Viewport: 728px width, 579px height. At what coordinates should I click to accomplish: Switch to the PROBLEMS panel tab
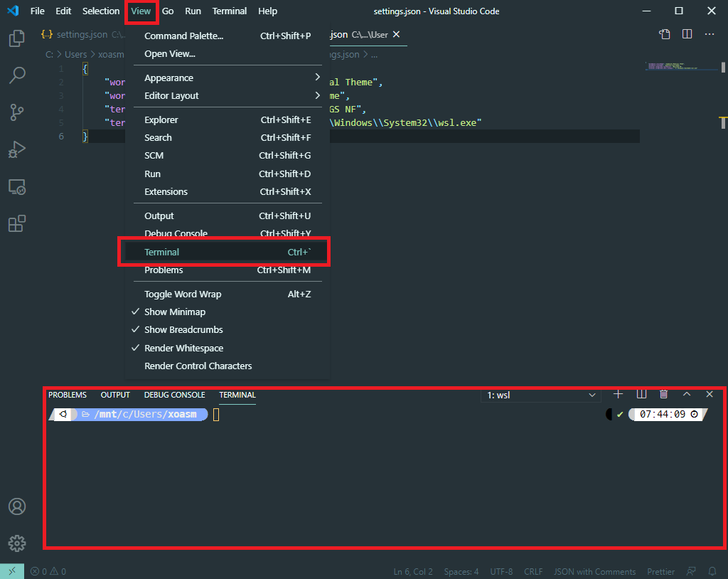point(68,395)
